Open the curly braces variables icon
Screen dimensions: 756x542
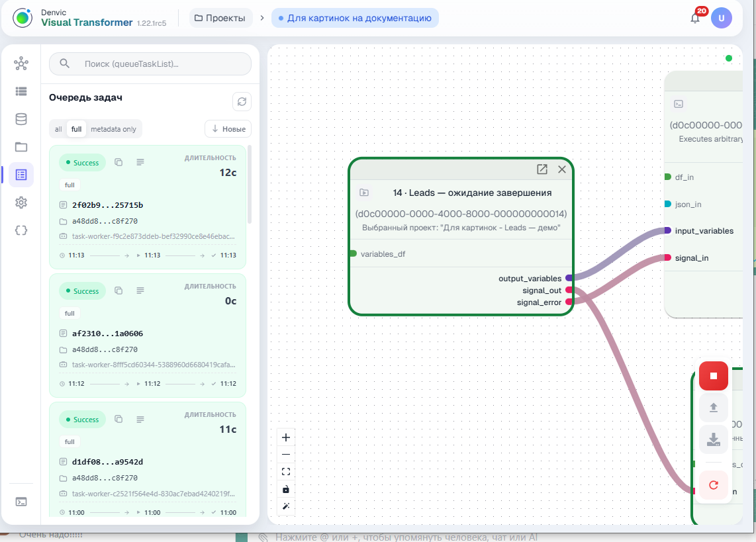coord(21,230)
